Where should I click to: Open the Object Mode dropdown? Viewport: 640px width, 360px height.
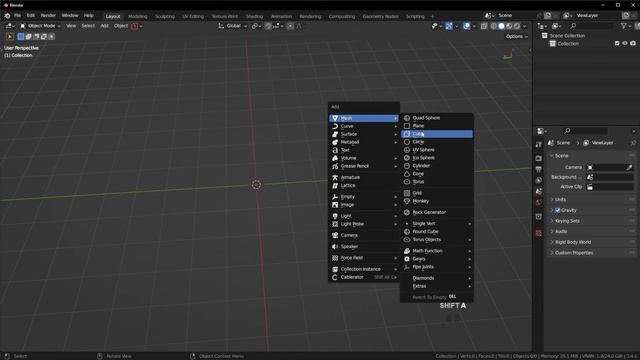coord(40,26)
